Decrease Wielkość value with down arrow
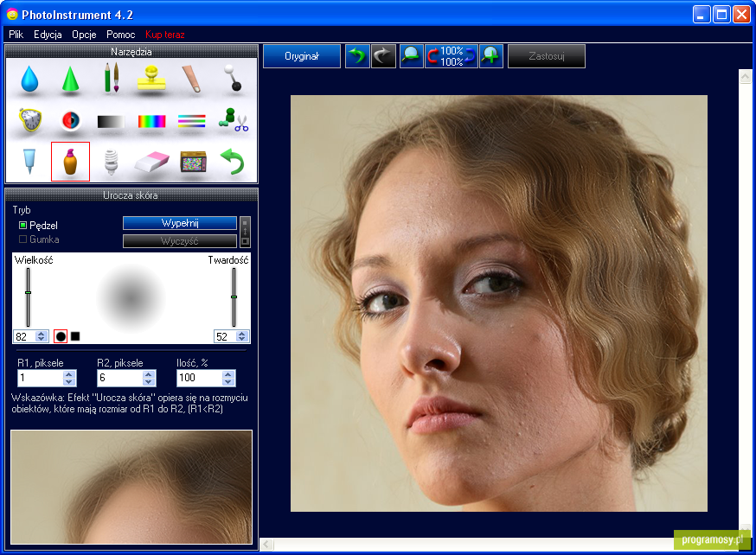This screenshot has width=756, height=555. pos(42,339)
